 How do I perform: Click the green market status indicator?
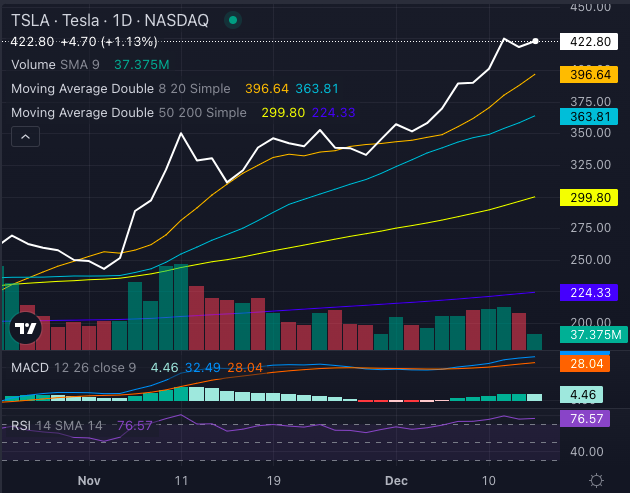[233, 19]
